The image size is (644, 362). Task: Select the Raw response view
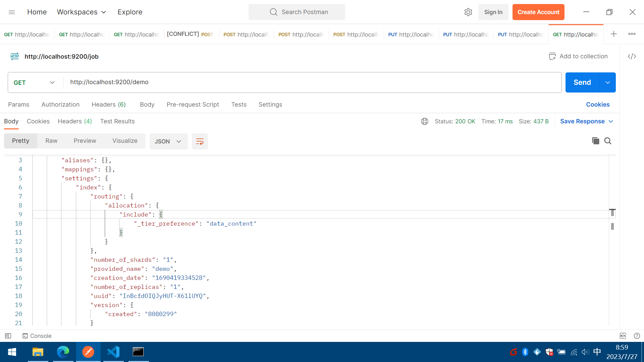51,141
